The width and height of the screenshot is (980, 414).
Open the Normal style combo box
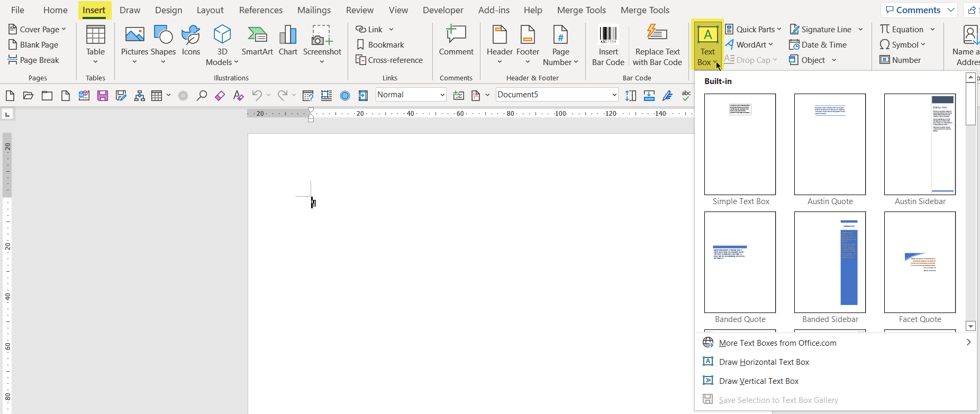pyautogui.click(x=411, y=95)
